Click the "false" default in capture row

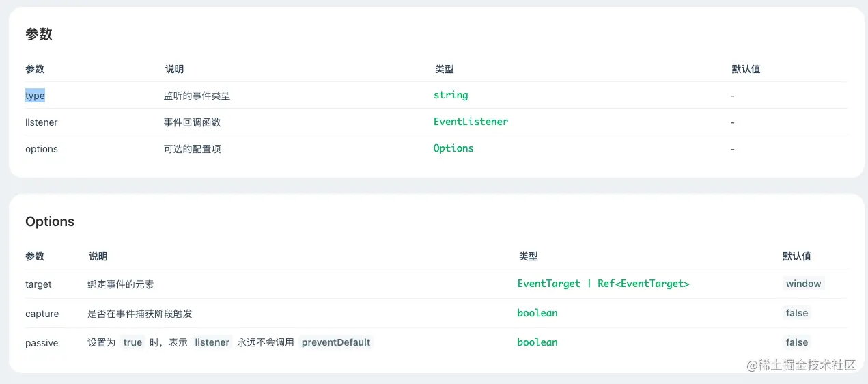click(x=797, y=313)
